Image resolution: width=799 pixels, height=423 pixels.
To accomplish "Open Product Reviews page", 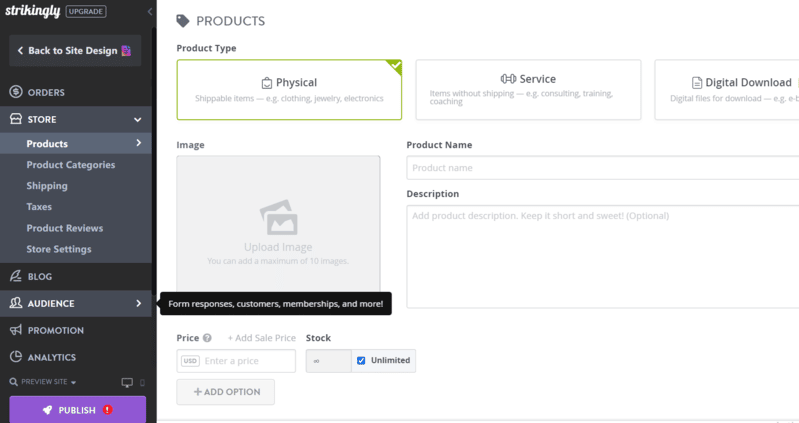I will 65,228.
